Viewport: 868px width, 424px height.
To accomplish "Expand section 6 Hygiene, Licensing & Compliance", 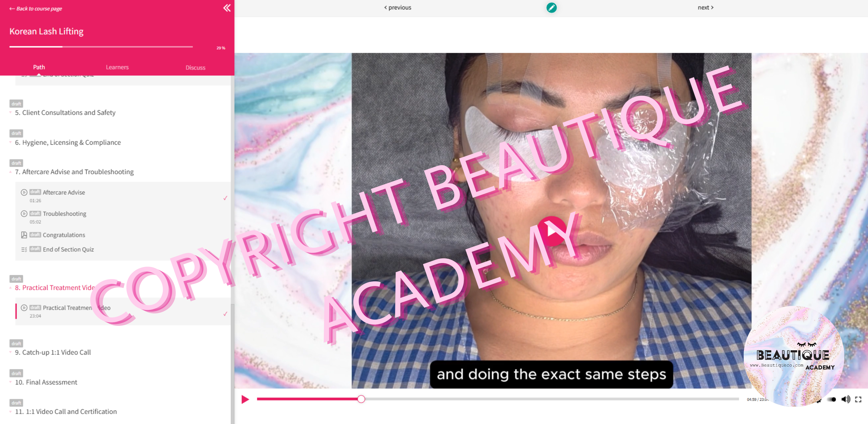I will pyautogui.click(x=68, y=142).
